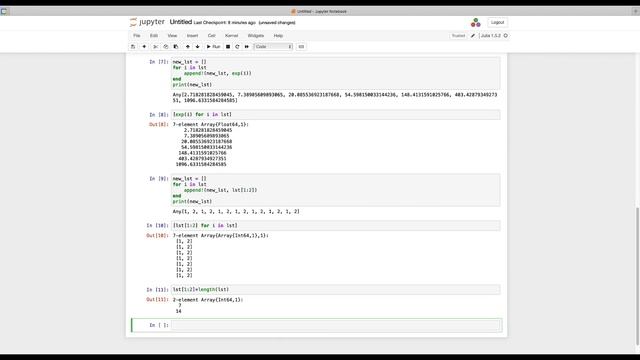Select cell In [7] code area

[x=336, y=73]
